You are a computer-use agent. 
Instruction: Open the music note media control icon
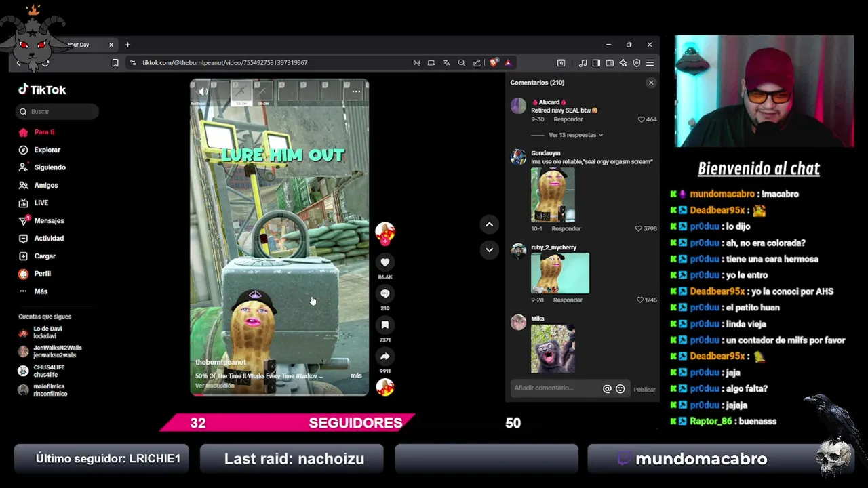coord(583,63)
